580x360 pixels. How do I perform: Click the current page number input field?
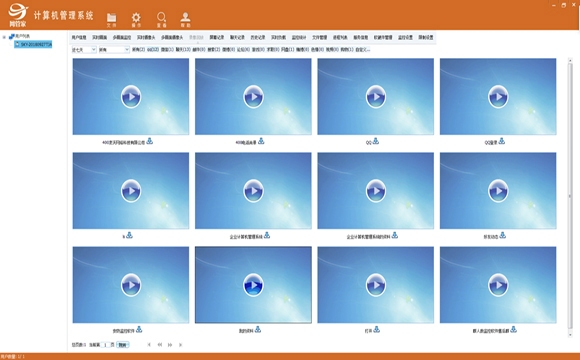click(105, 345)
